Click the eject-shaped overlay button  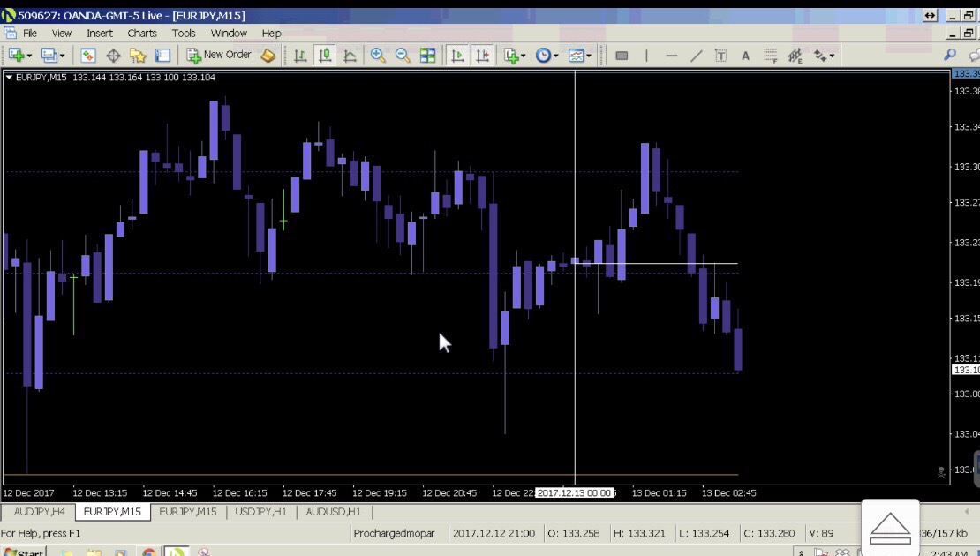click(890, 530)
